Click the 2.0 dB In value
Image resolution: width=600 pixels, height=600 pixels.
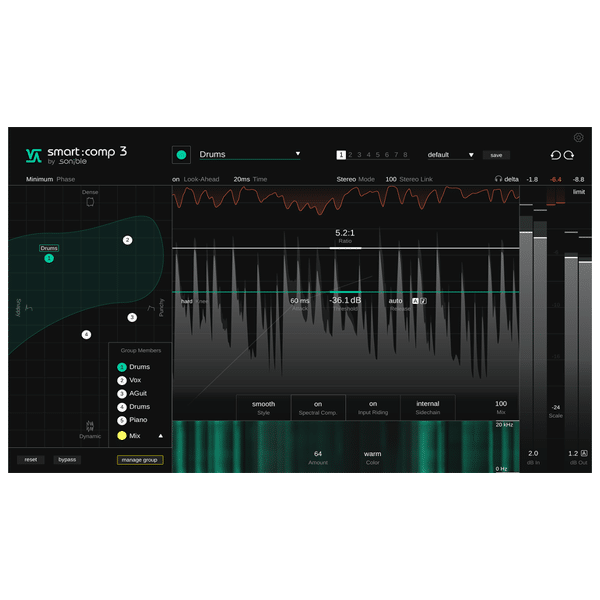click(x=533, y=453)
